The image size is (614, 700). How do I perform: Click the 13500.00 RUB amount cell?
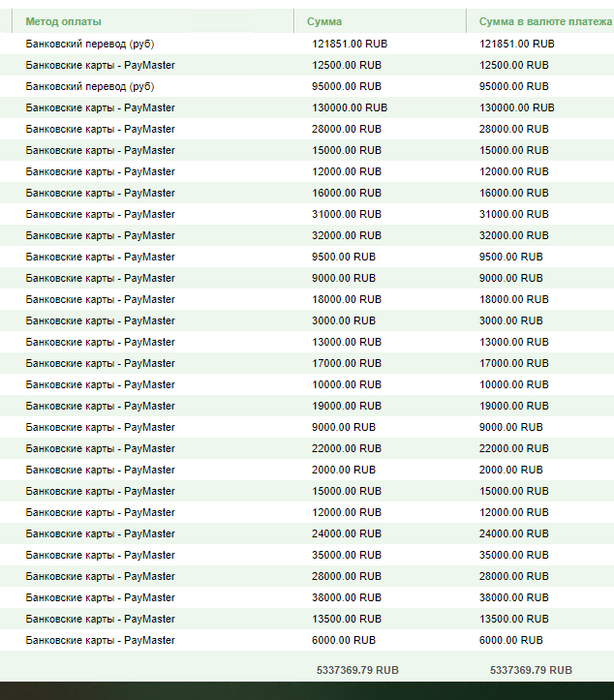click(347, 619)
